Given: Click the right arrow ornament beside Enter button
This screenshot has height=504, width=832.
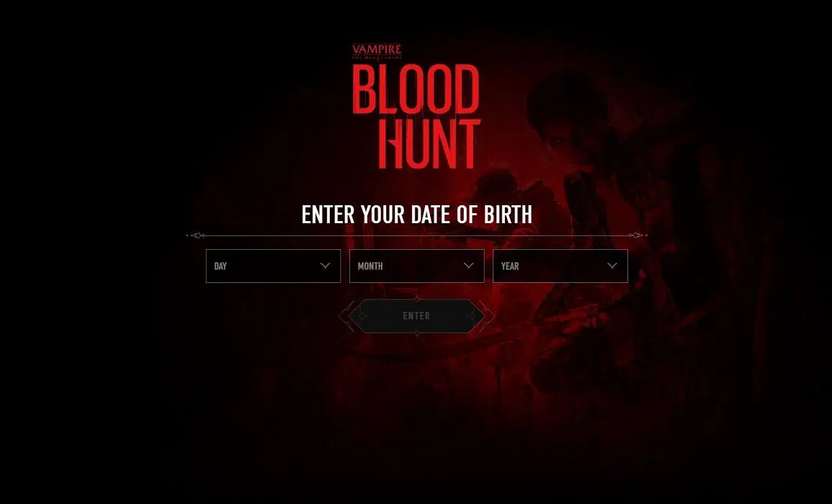Looking at the screenshot, I should pyautogui.click(x=487, y=316).
